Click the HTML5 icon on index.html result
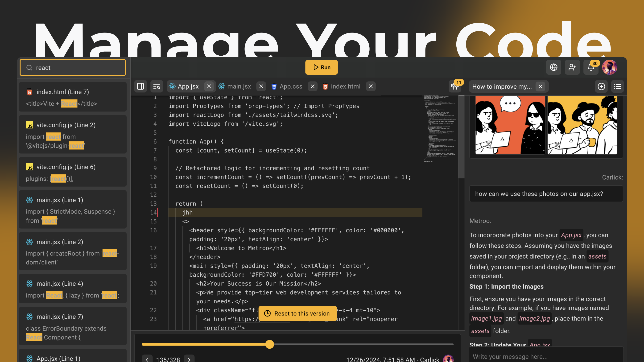The height and width of the screenshot is (362, 644). coord(29,92)
